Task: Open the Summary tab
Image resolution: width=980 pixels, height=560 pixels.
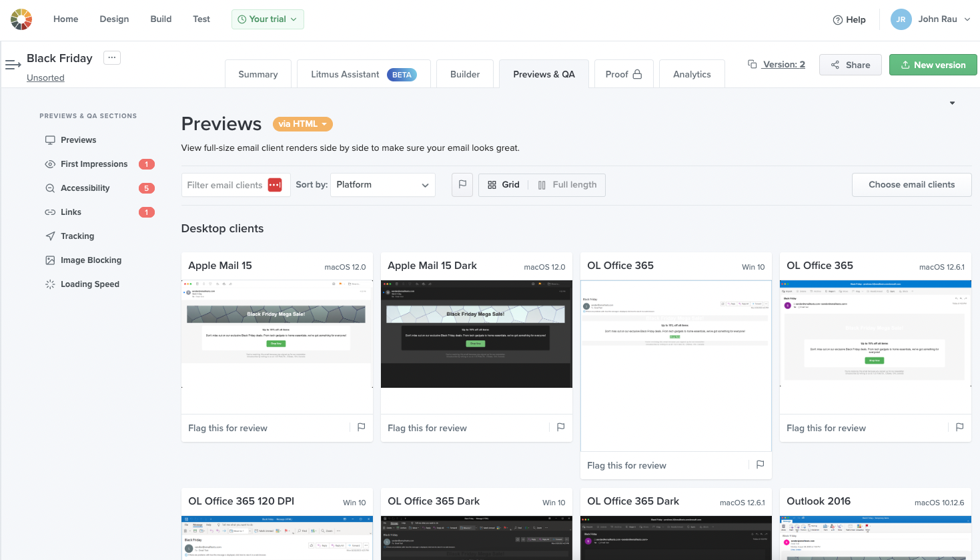Action: coord(258,74)
